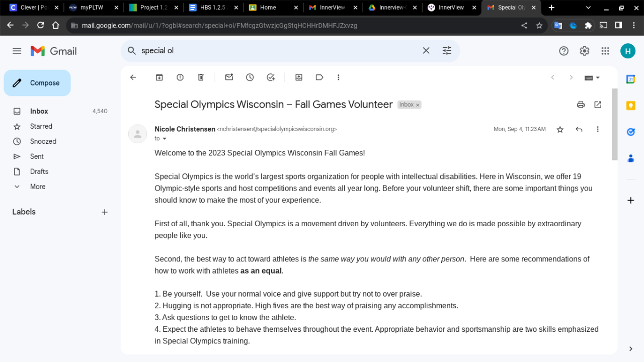
Task: Bookmark this page with the star
Action: click(539, 25)
